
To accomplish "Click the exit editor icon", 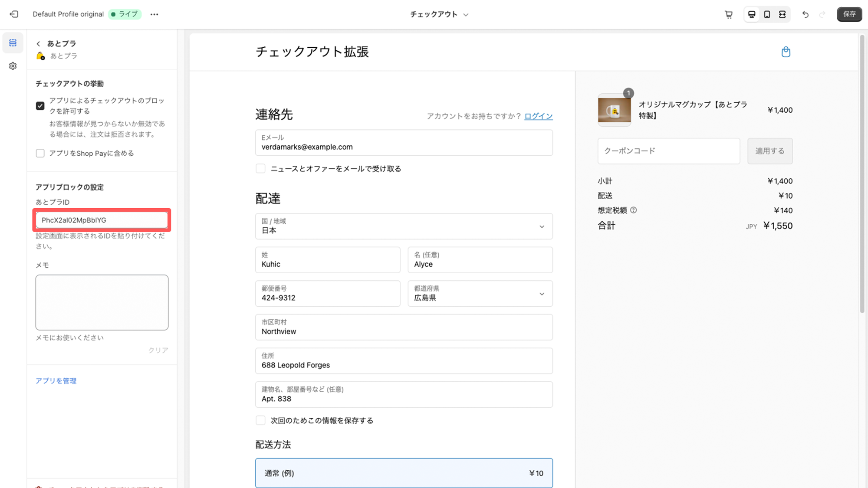I will pyautogui.click(x=14, y=14).
